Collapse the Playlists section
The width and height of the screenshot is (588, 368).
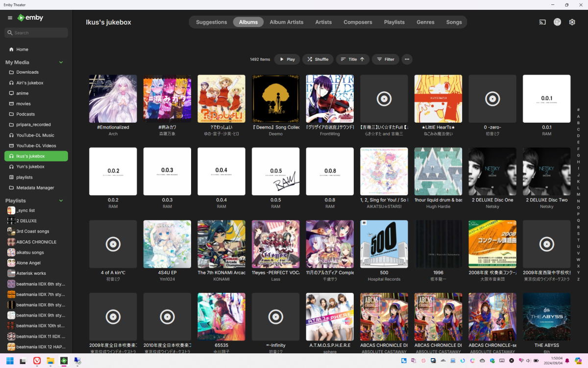pos(61,200)
